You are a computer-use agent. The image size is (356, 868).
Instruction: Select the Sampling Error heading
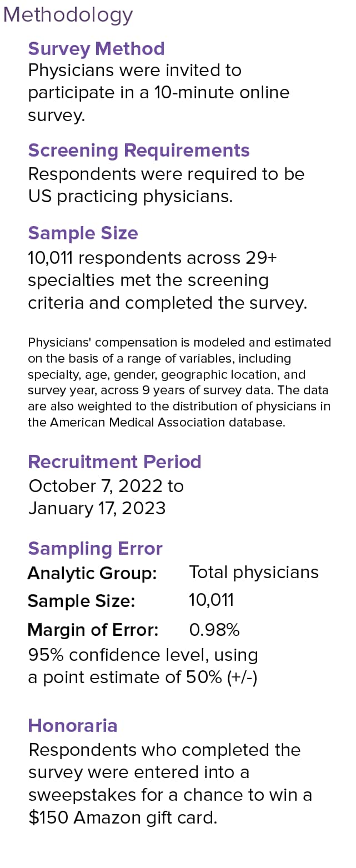(95, 549)
